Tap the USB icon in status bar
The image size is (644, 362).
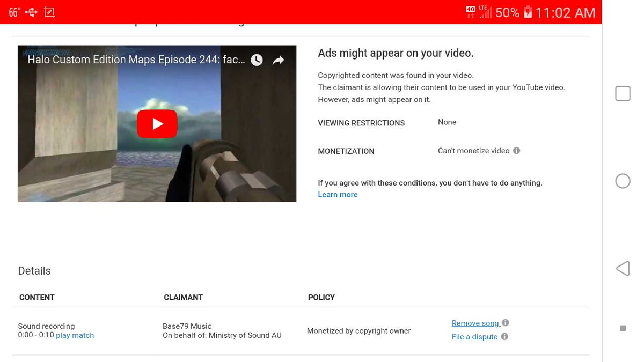(x=31, y=12)
